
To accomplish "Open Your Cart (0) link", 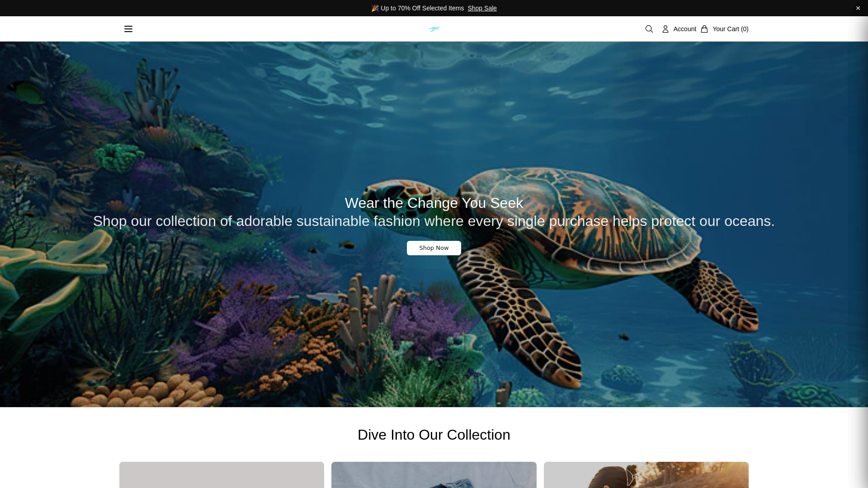I will 731,29.
